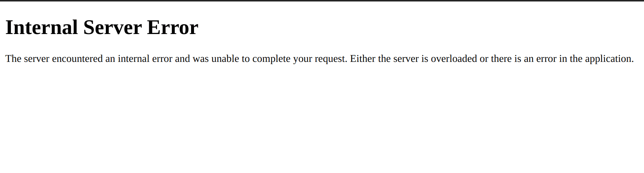
Task: Click the error description paragraph
Action: click(320, 59)
